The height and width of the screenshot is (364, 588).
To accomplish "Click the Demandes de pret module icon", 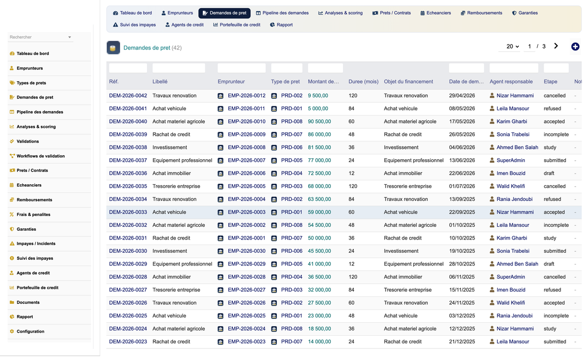I will (x=113, y=48).
